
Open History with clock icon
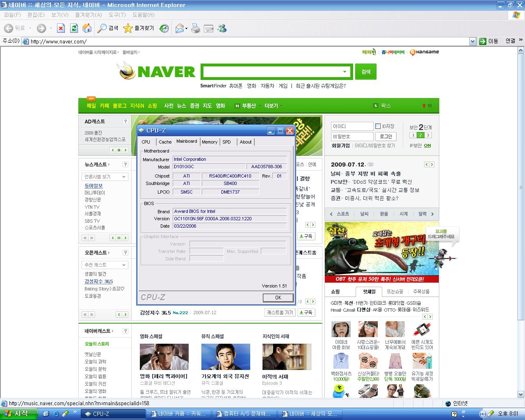(164, 28)
